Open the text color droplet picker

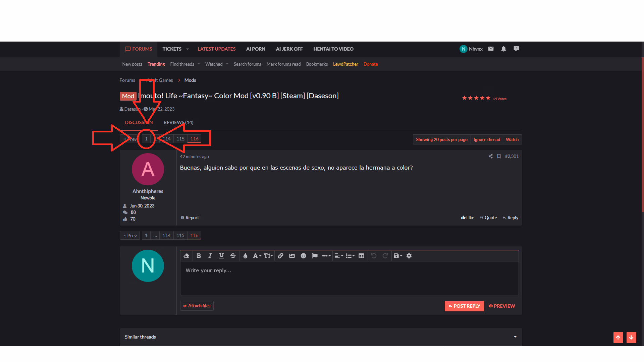pyautogui.click(x=245, y=256)
